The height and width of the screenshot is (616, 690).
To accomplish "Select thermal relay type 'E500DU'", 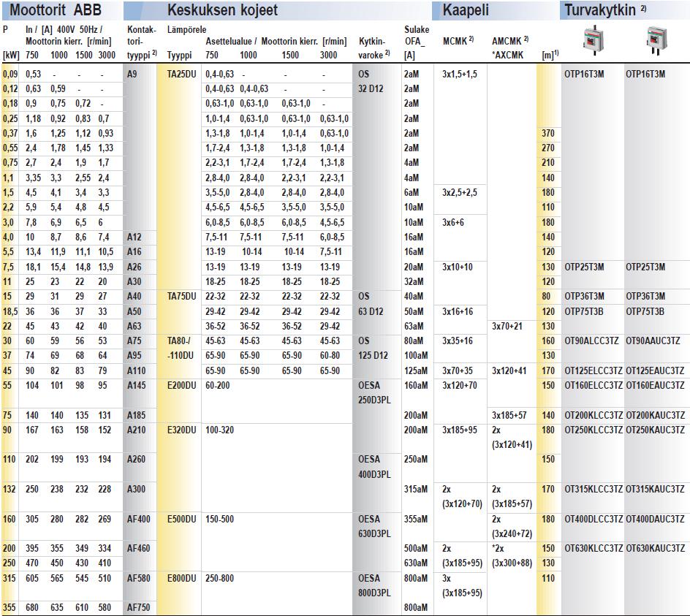I will point(182,520).
